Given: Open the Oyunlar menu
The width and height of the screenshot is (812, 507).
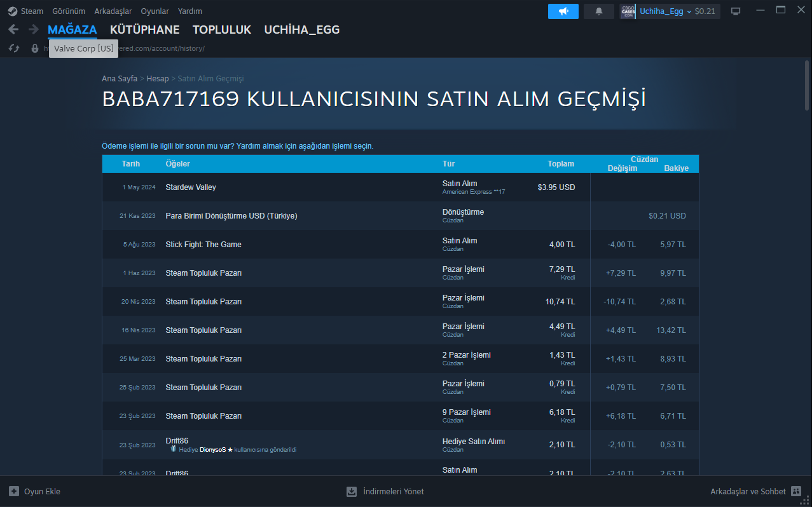Looking at the screenshot, I should coord(155,11).
